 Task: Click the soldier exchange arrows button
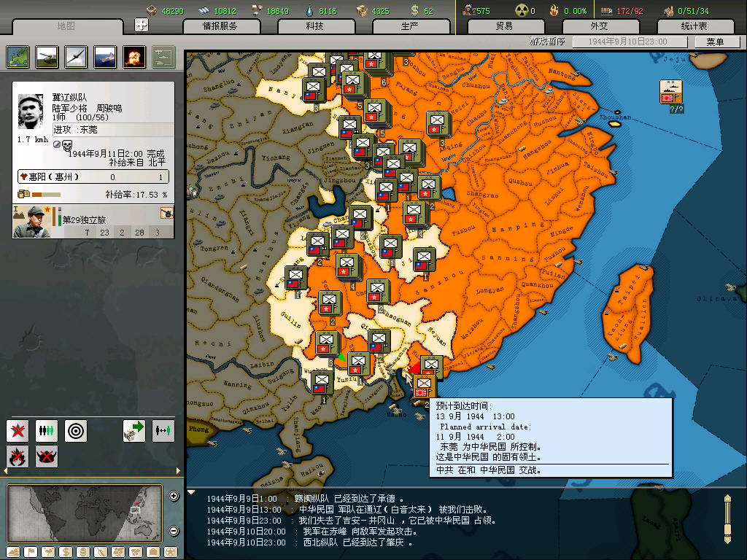[163, 431]
